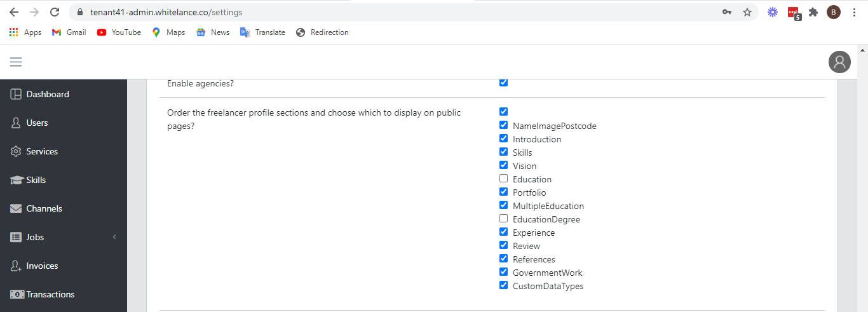Uncheck CustomDataTypes section

[x=503, y=285]
